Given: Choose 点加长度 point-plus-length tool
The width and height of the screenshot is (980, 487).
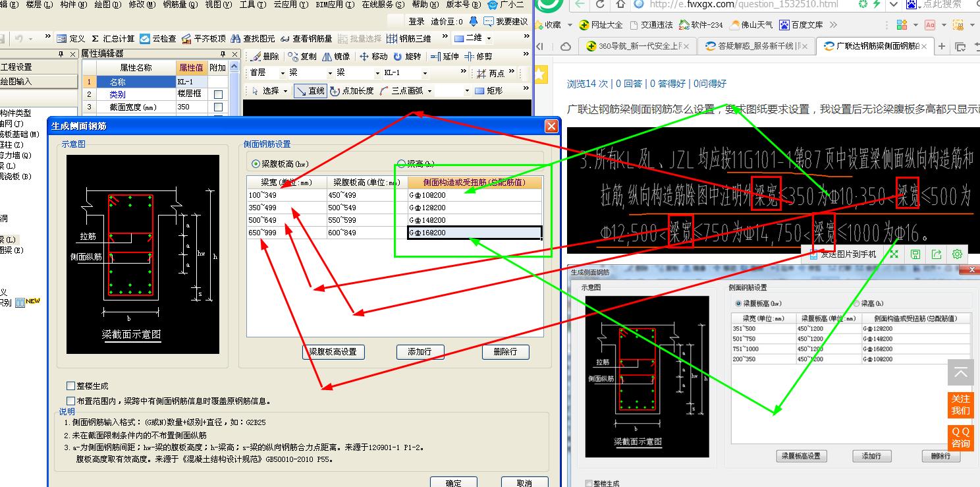Looking at the screenshot, I should tap(352, 91).
